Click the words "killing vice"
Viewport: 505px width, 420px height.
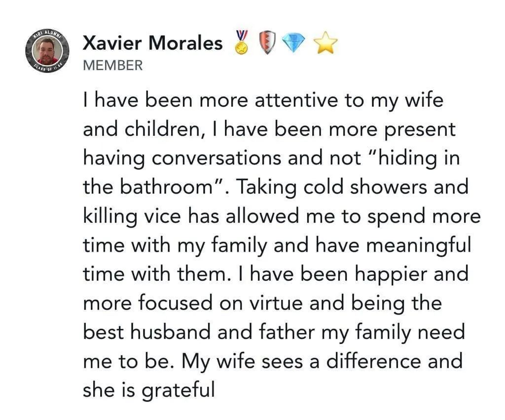[x=132, y=216]
